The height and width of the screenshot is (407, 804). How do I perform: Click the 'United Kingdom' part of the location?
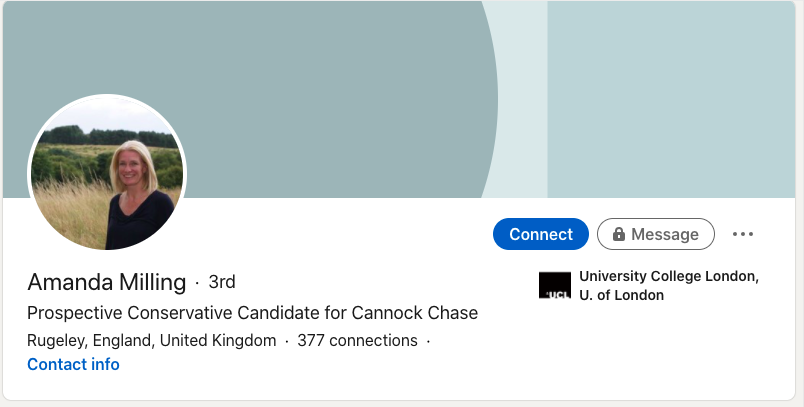coord(218,340)
